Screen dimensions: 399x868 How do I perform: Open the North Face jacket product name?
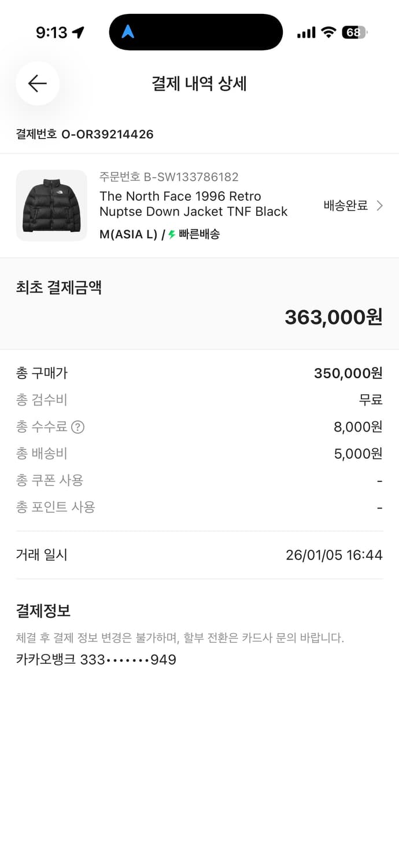[193, 204]
